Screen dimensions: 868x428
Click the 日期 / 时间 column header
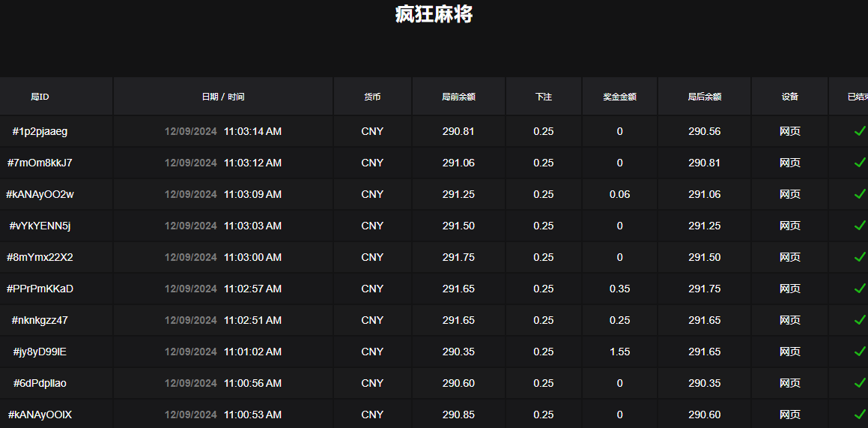(x=222, y=97)
